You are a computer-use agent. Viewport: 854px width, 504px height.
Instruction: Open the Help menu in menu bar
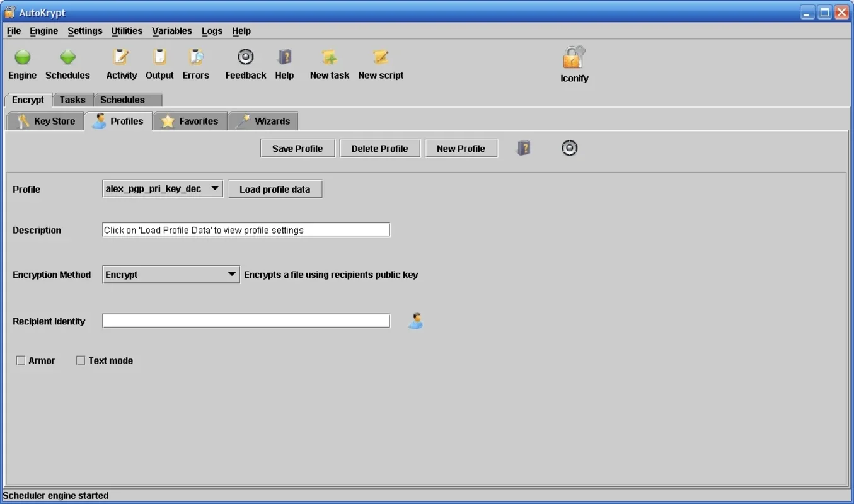[241, 31]
